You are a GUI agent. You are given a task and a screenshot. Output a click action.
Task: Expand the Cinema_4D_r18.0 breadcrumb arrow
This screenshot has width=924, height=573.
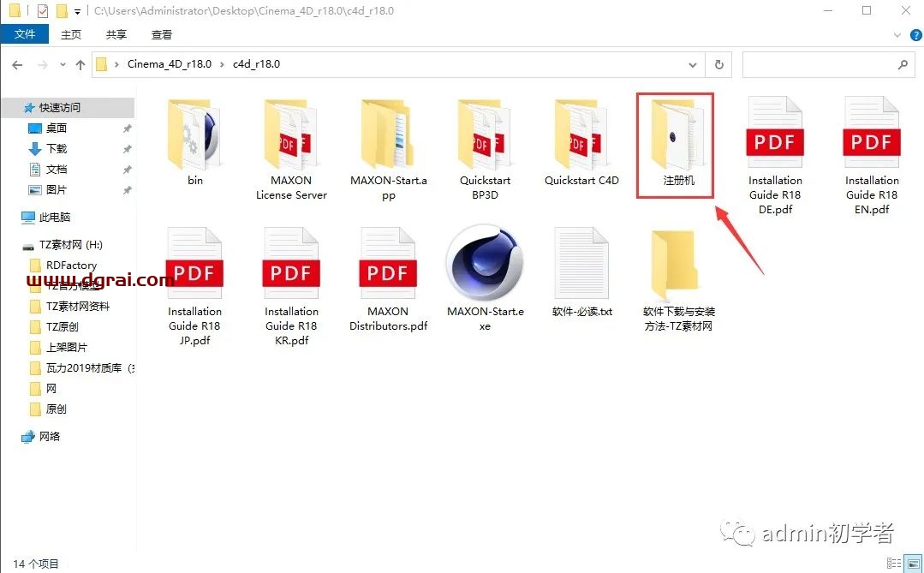click(222, 64)
